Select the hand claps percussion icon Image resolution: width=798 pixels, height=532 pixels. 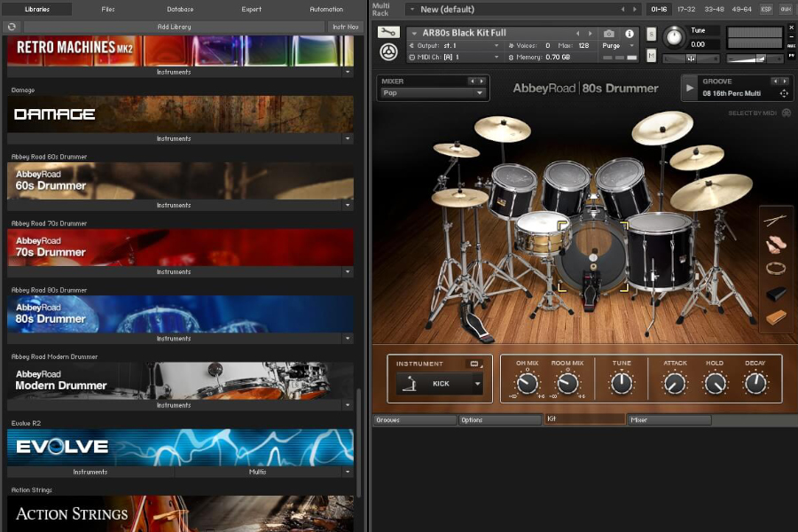(x=775, y=245)
